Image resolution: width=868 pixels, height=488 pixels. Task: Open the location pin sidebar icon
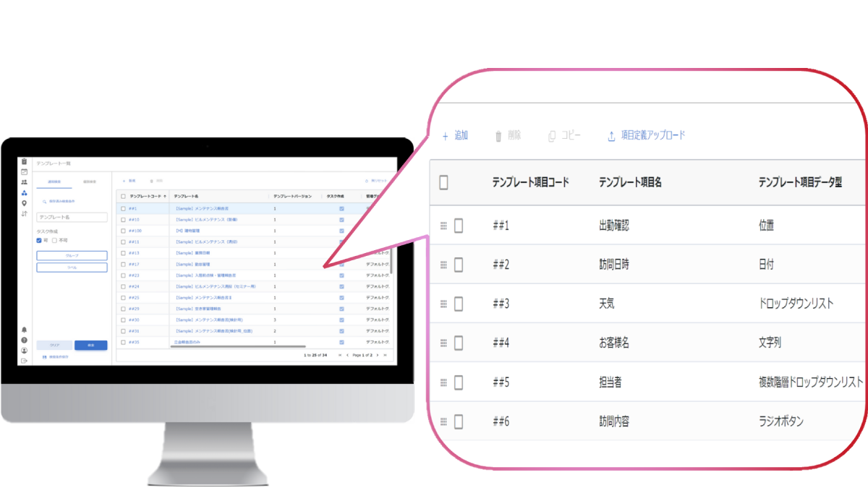[x=24, y=203]
